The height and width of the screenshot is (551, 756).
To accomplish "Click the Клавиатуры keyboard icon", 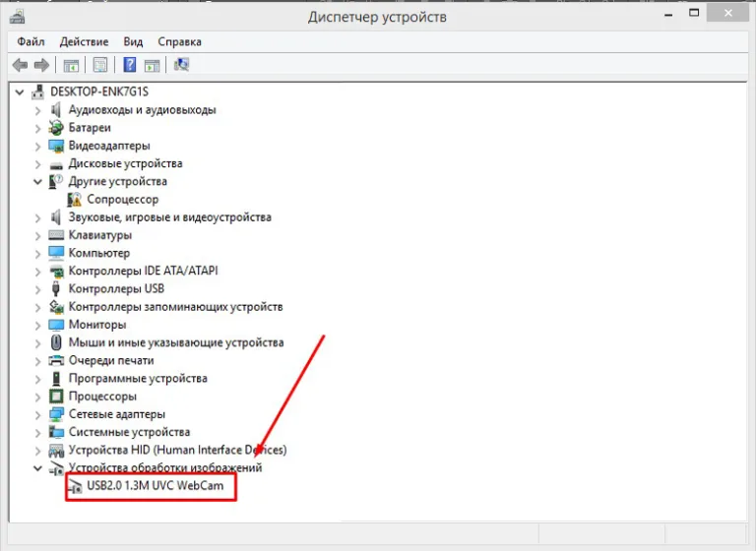I will [x=56, y=235].
